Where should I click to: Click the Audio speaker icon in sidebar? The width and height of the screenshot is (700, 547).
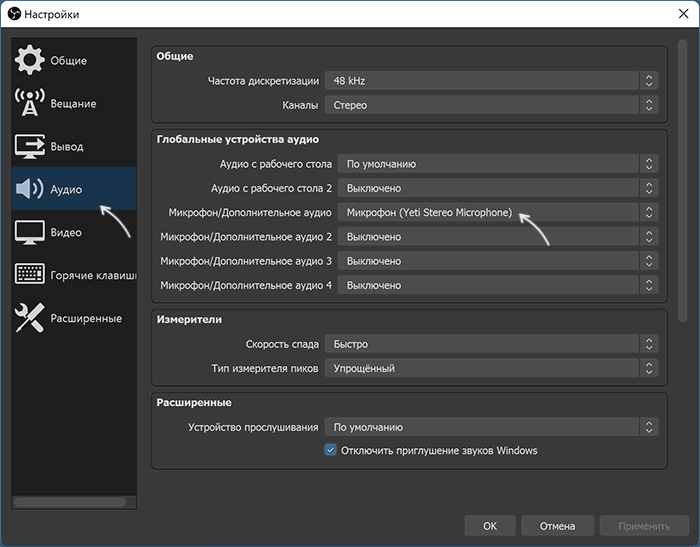(30, 189)
